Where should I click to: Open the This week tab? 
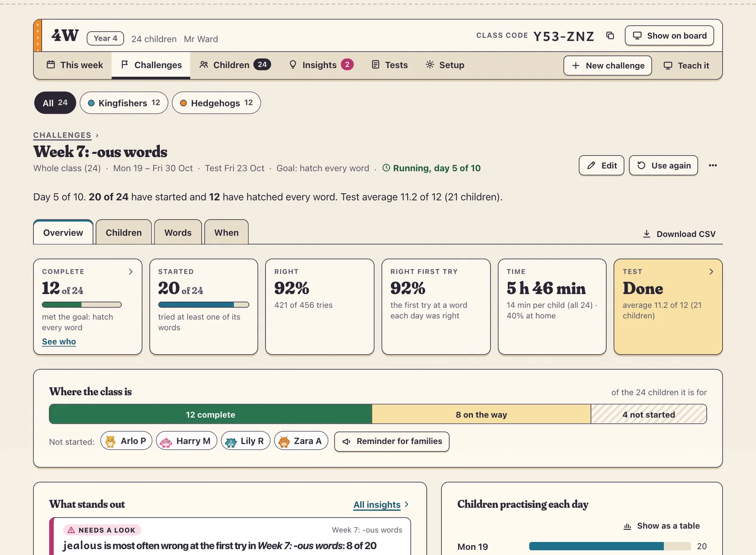click(75, 65)
